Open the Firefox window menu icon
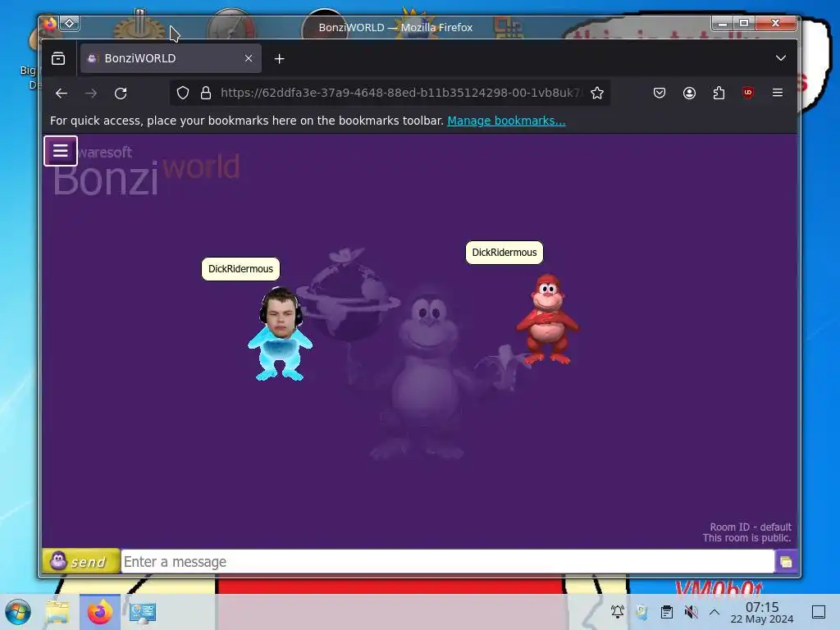This screenshot has height=630, width=840. 50,24
